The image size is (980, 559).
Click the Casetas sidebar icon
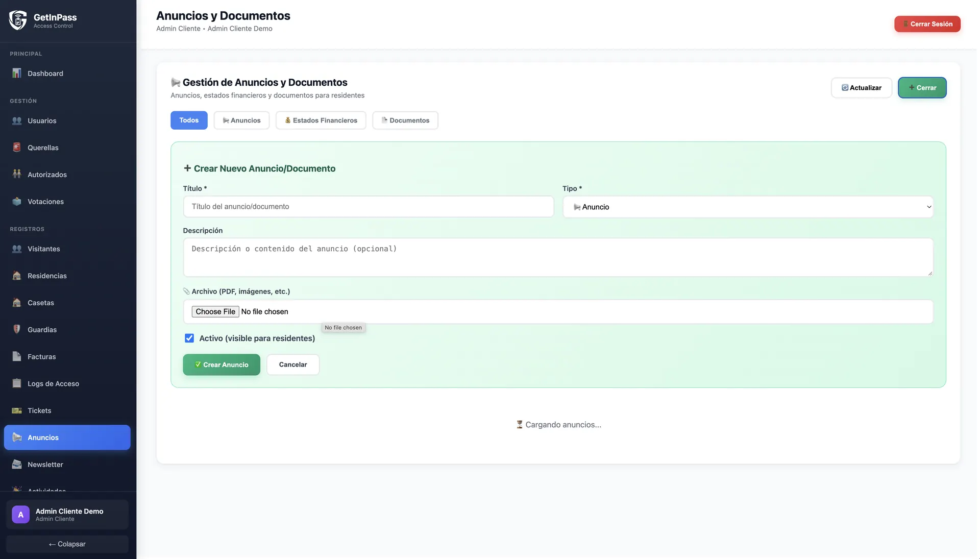coord(17,303)
